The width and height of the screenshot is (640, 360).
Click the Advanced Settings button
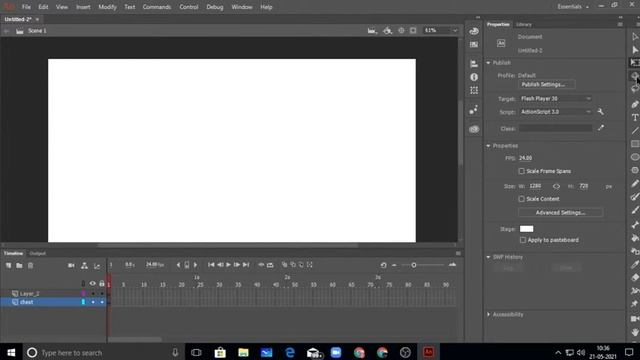point(560,213)
